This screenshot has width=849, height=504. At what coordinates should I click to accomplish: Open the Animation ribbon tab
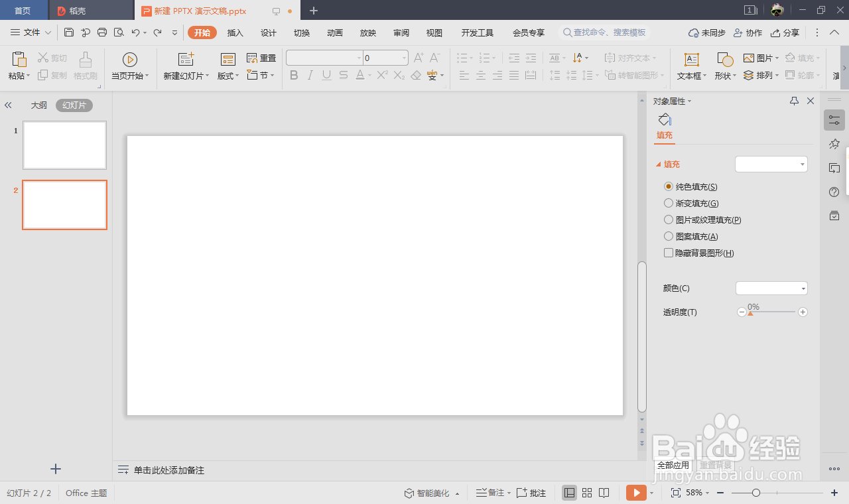(x=335, y=32)
